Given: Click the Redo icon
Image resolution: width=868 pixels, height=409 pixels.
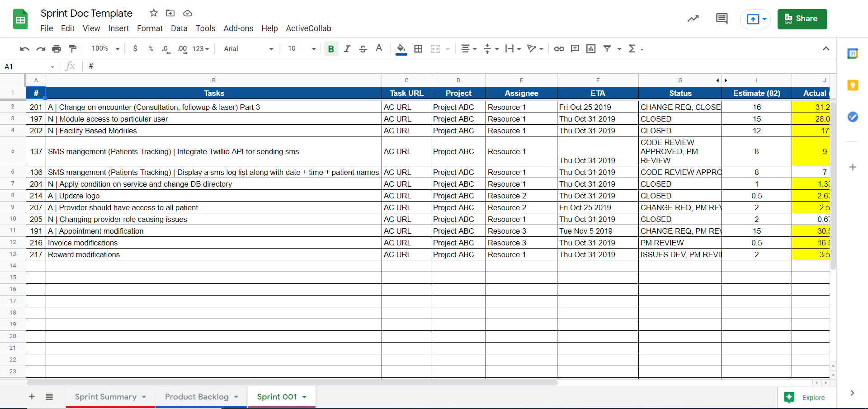Looking at the screenshot, I should pyautogui.click(x=41, y=49).
